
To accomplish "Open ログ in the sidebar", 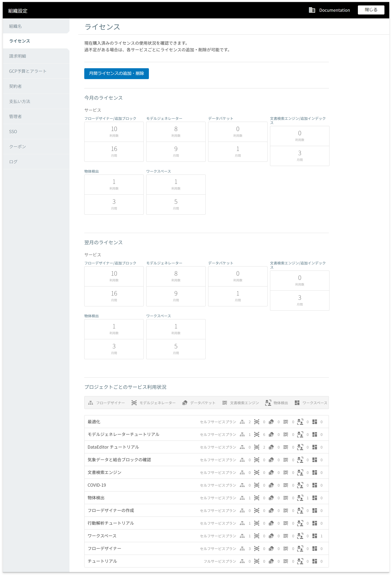I will coord(36,162).
